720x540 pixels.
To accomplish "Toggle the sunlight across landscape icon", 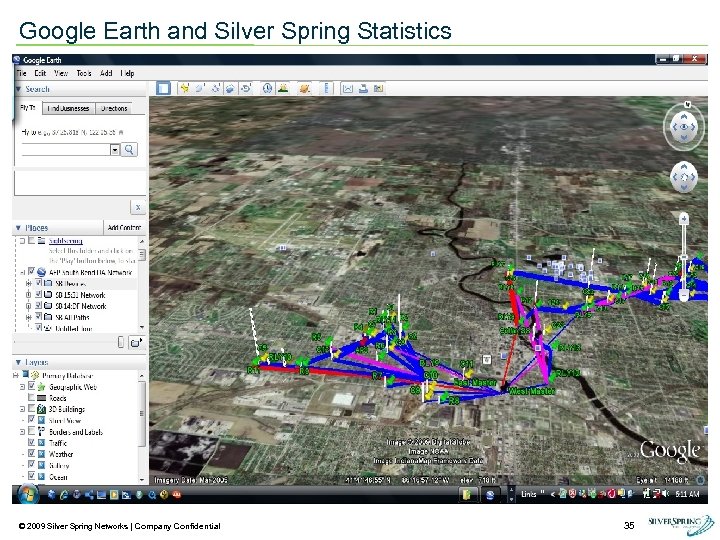I will pos(283,88).
